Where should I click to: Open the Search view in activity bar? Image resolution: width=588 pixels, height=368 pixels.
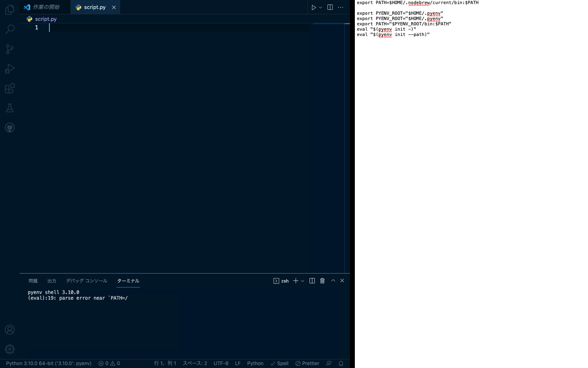coord(10,29)
